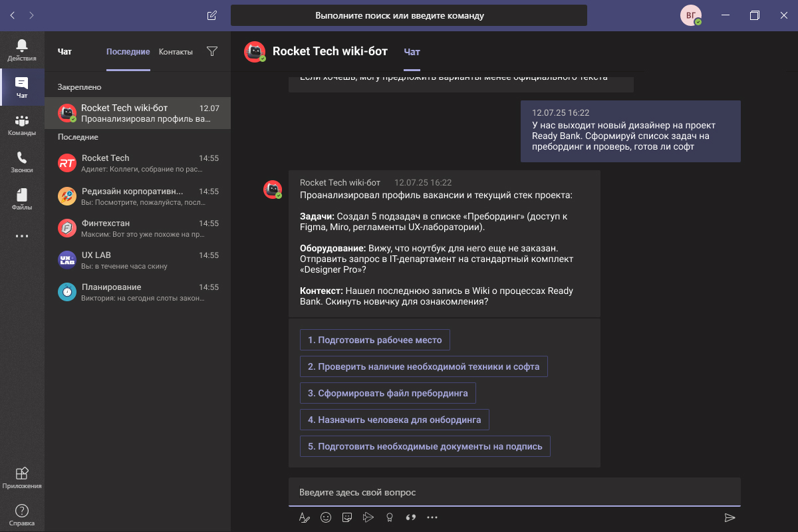The image size is (798, 532).
Task: Choose «1. Подготовить рабочее место» option
Action: 374,340
